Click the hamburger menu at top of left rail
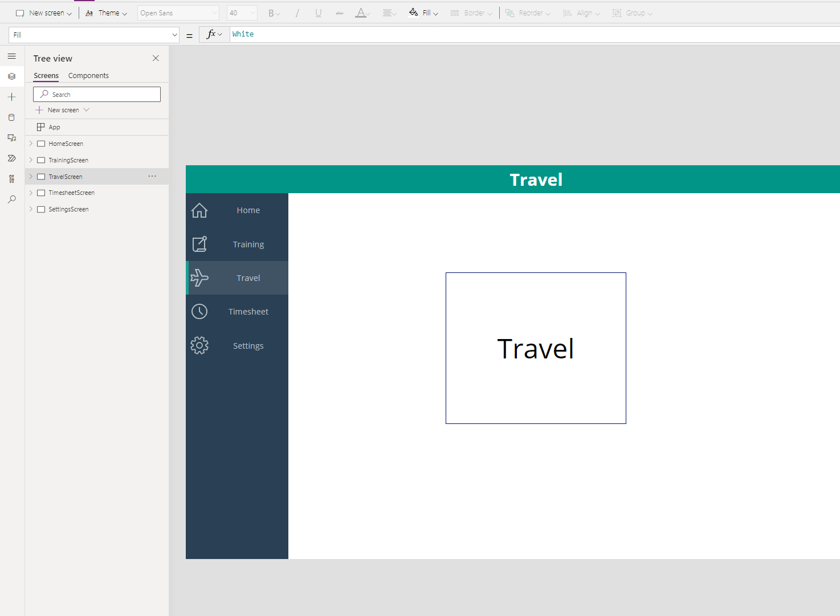 (12, 56)
